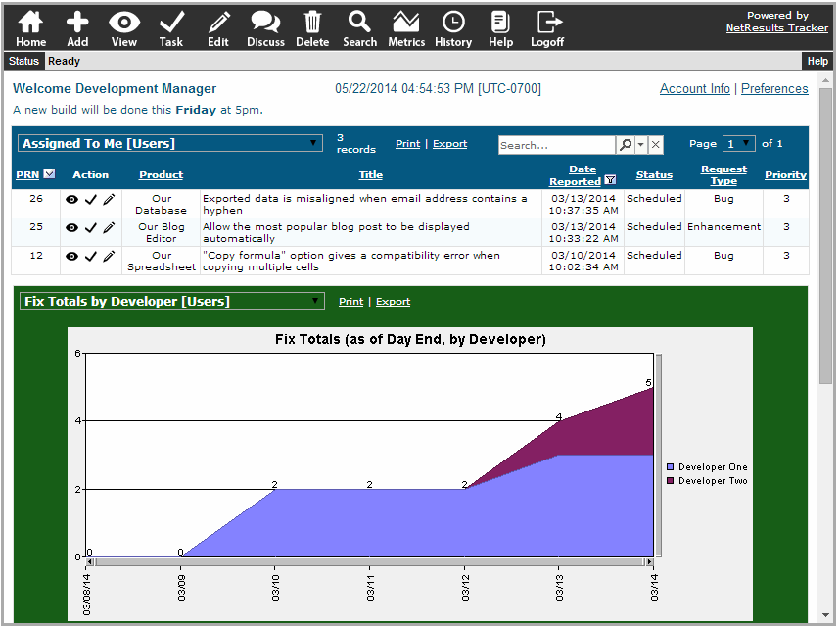This screenshot has width=840, height=629.
Task: Edit record 25 with pencil icon
Action: 109,228
